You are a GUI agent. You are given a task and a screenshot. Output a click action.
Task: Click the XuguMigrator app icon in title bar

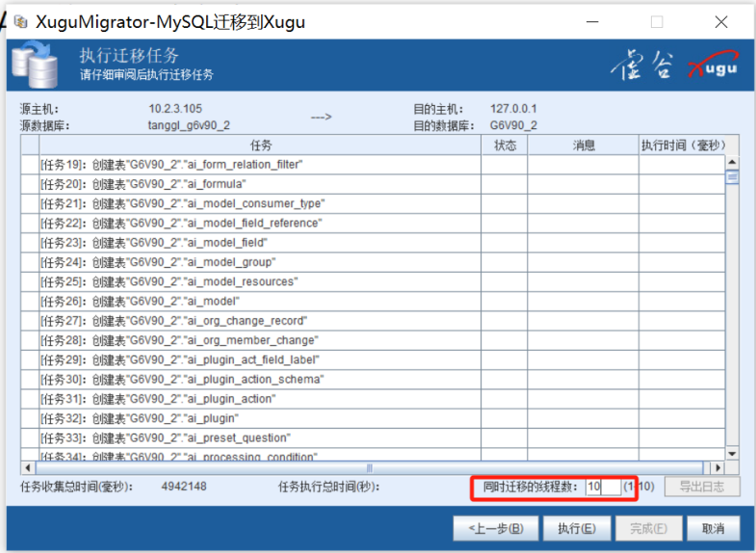pos(21,22)
